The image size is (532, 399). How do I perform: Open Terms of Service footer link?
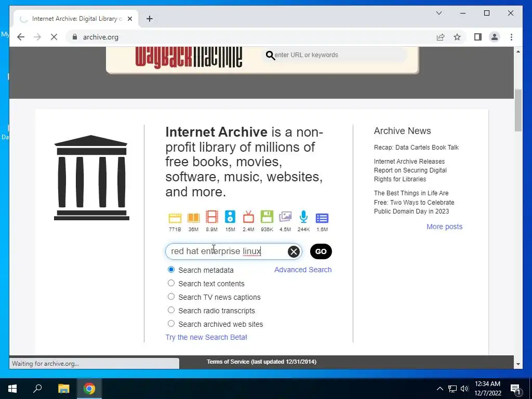262,362
